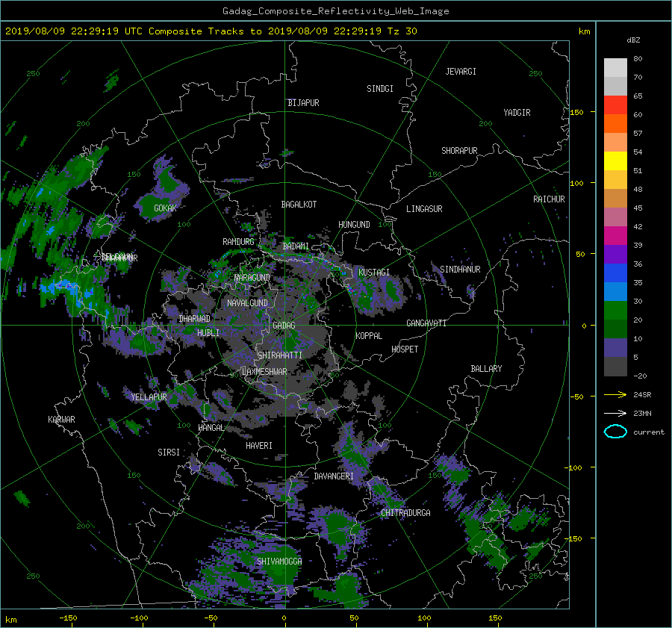The width and height of the screenshot is (672, 628).
Task: Click the LAXMESHWAR city label
Action: point(264,372)
